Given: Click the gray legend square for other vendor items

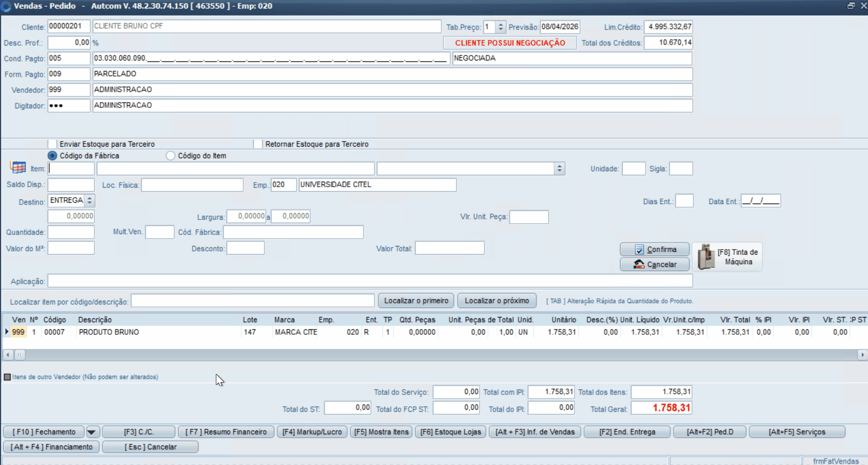Looking at the screenshot, I should tap(7, 377).
